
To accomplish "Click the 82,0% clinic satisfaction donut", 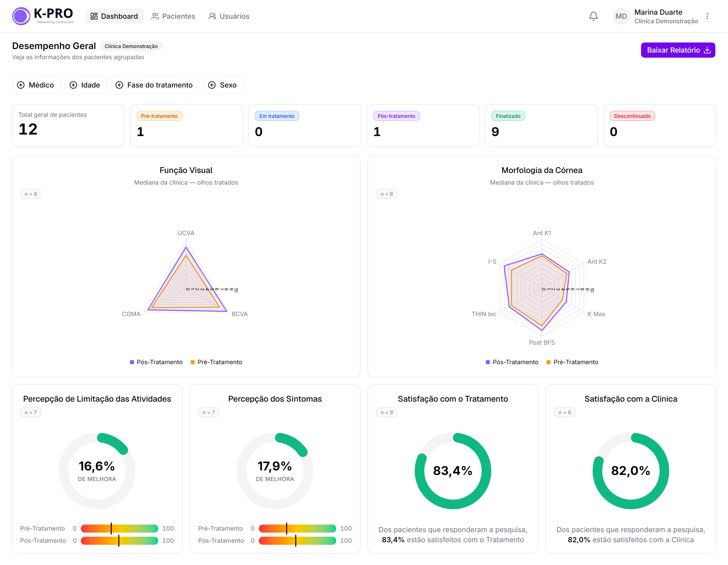I will 631,471.
